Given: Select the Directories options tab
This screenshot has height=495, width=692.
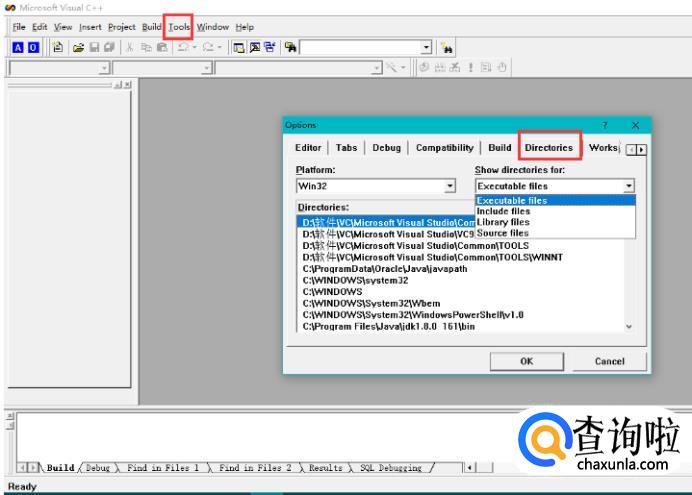Looking at the screenshot, I should point(549,147).
